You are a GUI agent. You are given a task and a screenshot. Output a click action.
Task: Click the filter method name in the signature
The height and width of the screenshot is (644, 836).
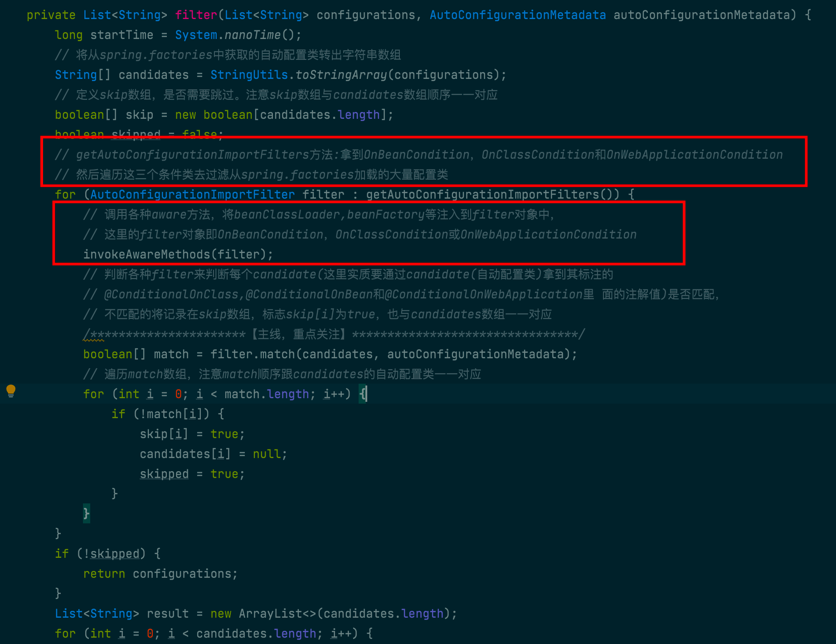click(196, 15)
